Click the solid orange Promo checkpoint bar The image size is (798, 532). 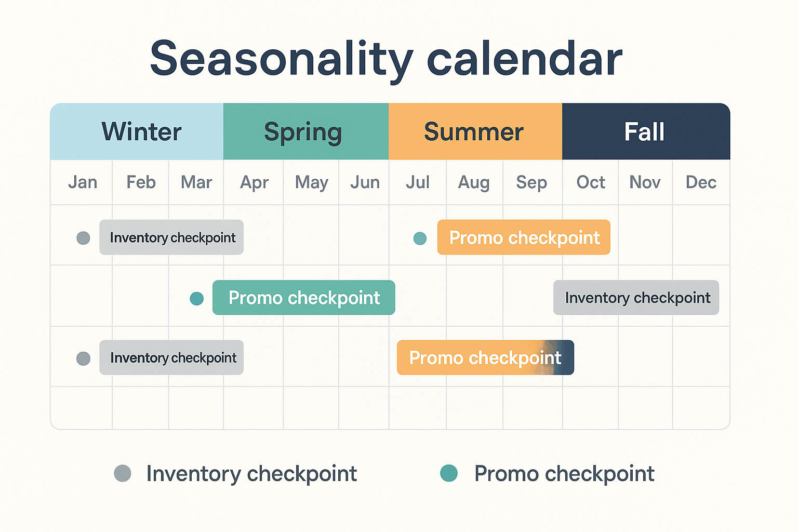click(524, 237)
